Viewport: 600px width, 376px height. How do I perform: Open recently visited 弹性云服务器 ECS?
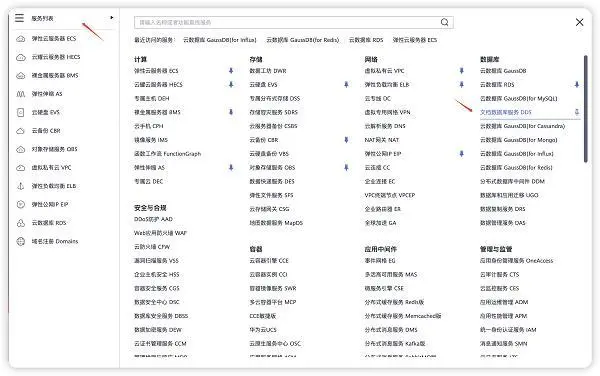415,40
